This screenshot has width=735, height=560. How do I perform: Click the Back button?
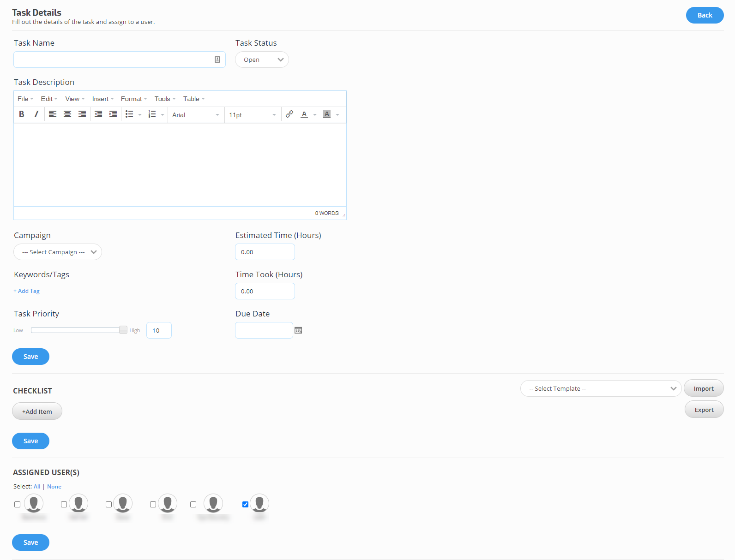tap(705, 15)
